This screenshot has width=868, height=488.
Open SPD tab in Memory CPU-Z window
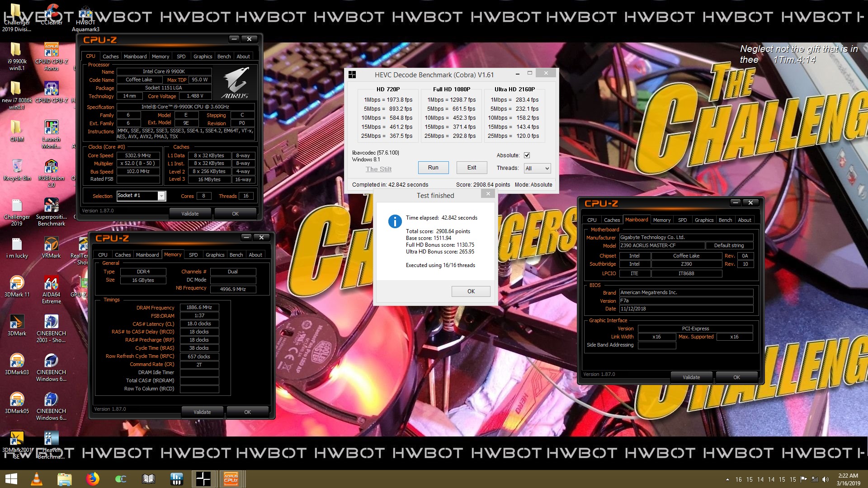[193, 255]
